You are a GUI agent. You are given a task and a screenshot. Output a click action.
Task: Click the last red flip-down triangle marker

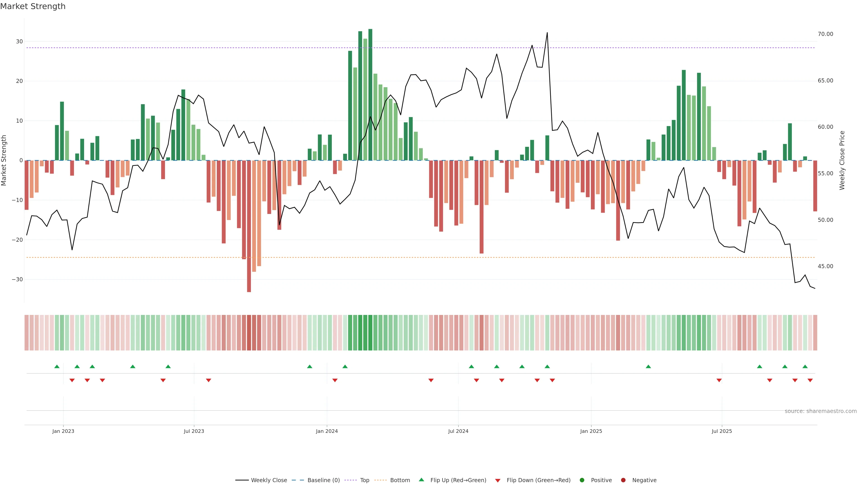(x=810, y=380)
